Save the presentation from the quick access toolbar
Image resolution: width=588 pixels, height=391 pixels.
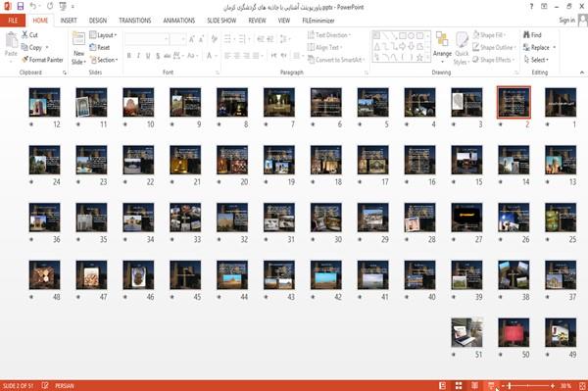coord(21,6)
